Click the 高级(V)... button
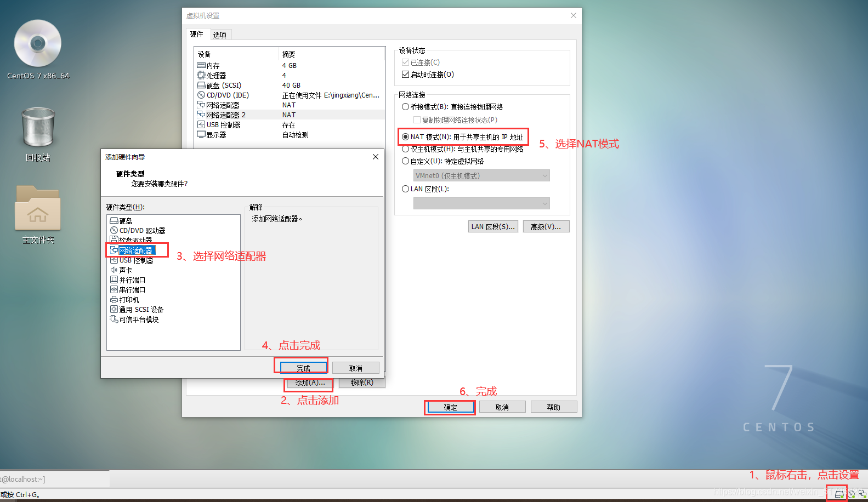Viewport: 868px width, 502px height. pyautogui.click(x=546, y=226)
